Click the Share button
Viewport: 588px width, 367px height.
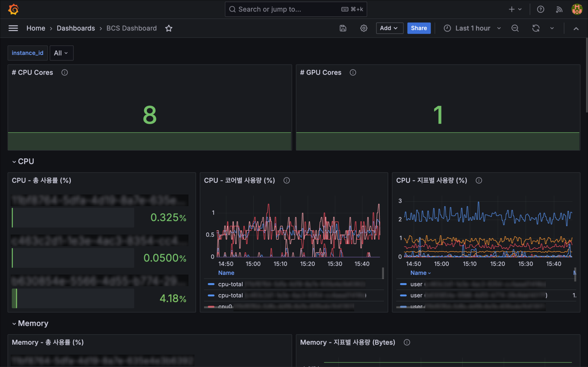point(419,28)
